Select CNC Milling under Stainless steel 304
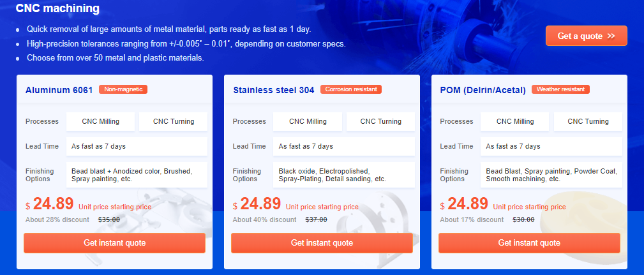 pos(308,121)
